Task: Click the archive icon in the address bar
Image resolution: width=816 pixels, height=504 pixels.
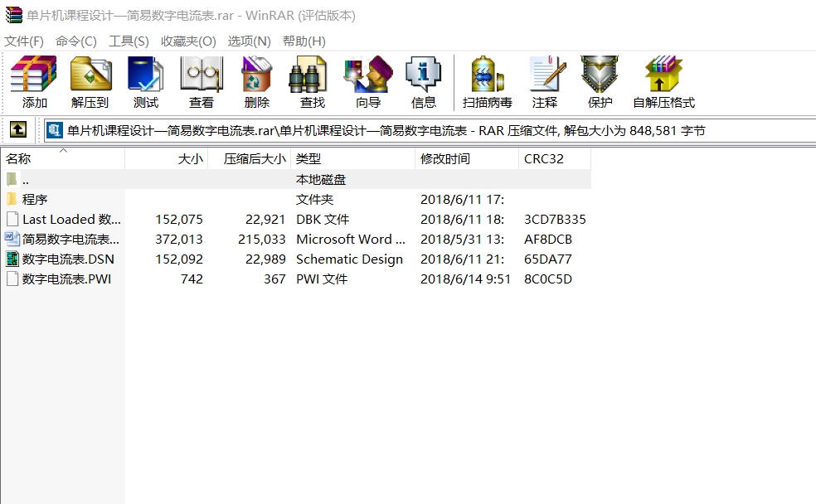Action: coord(55,130)
